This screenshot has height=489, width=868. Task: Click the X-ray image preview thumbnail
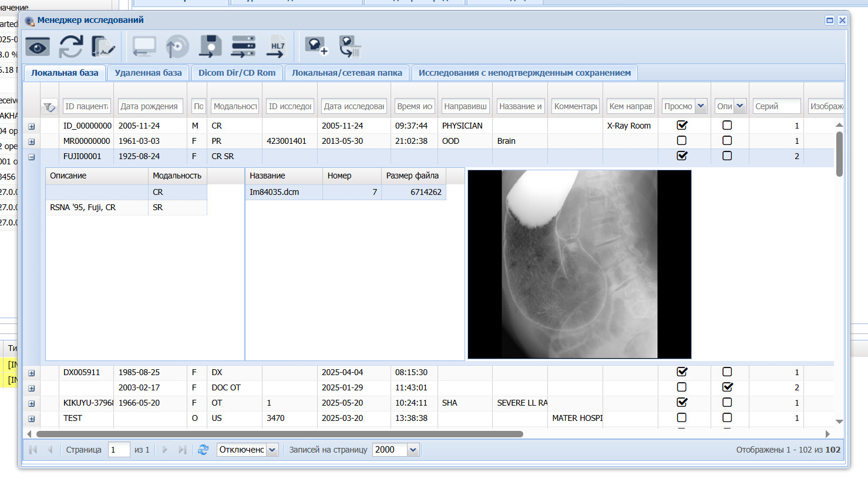(580, 264)
